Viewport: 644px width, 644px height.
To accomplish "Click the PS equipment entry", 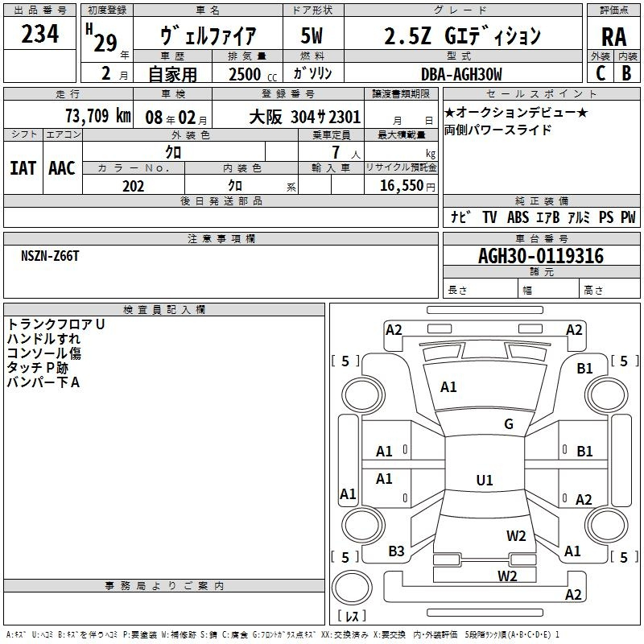I will (606, 217).
